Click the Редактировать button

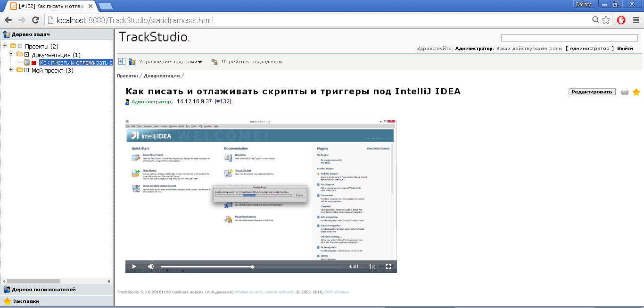(x=592, y=92)
